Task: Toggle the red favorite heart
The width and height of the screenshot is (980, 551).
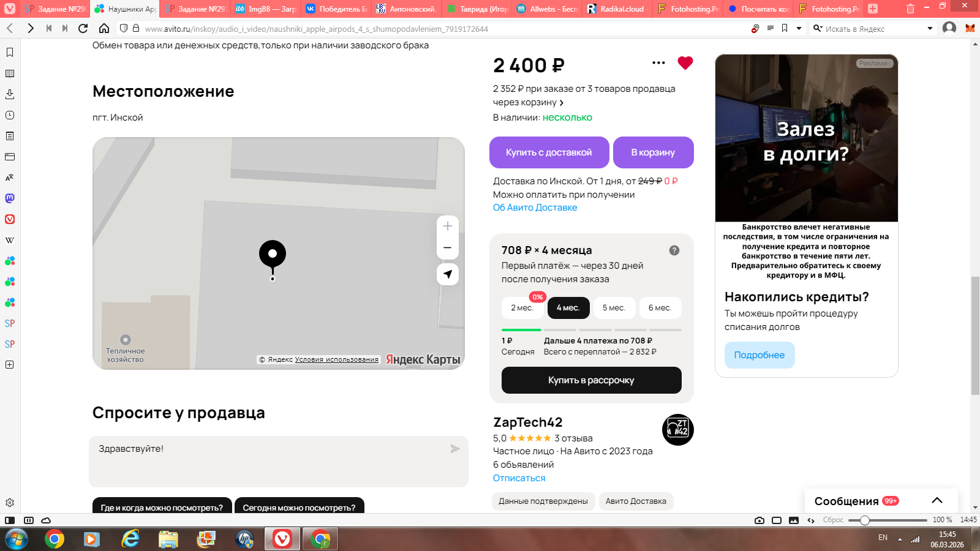Action: click(x=685, y=63)
